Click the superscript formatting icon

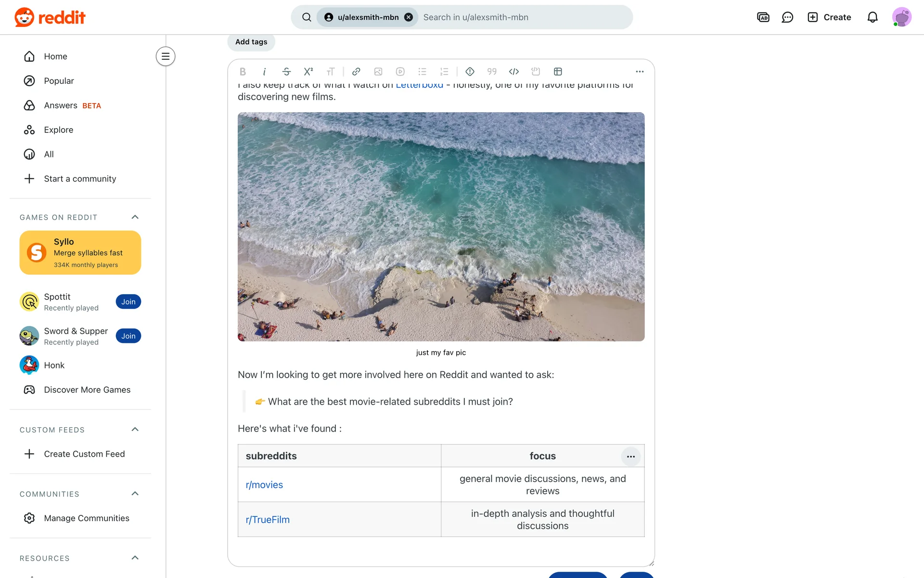pos(308,72)
